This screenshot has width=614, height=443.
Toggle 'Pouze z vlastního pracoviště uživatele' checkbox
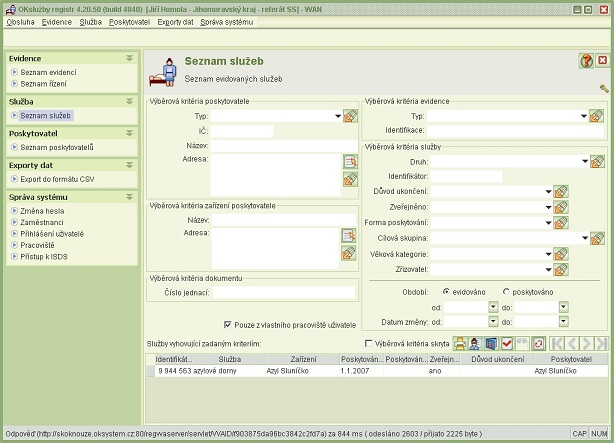(x=229, y=324)
